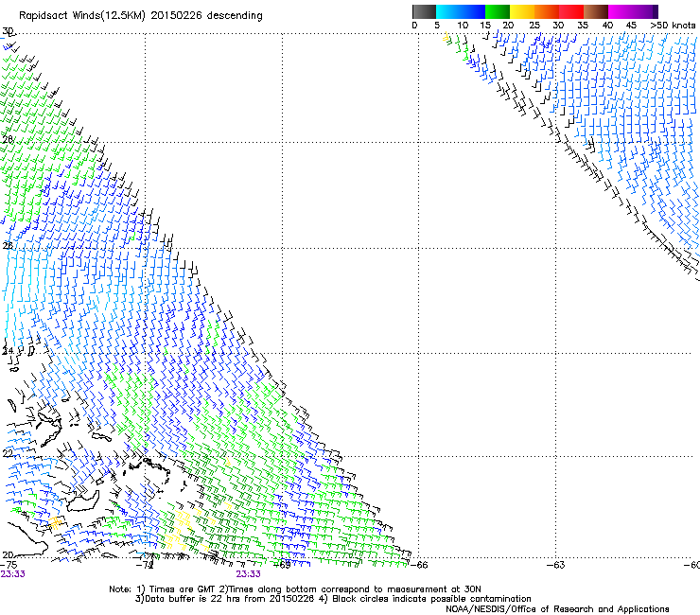The width and height of the screenshot is (700, 615).
Task: Click the orange 25-30 knots legend segment
Action: coord(547,11)
